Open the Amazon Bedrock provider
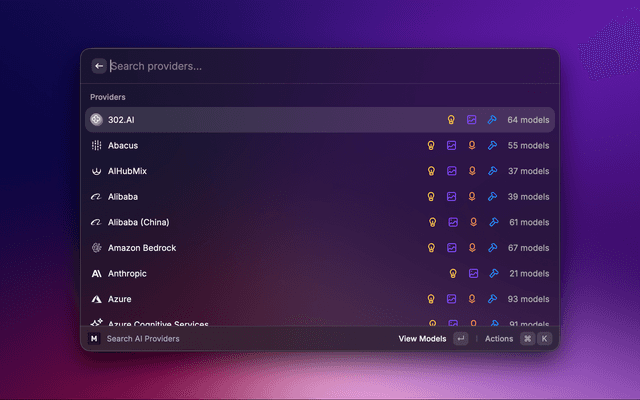The width and height of the screenshot is (640, 400). click(141, 247)
